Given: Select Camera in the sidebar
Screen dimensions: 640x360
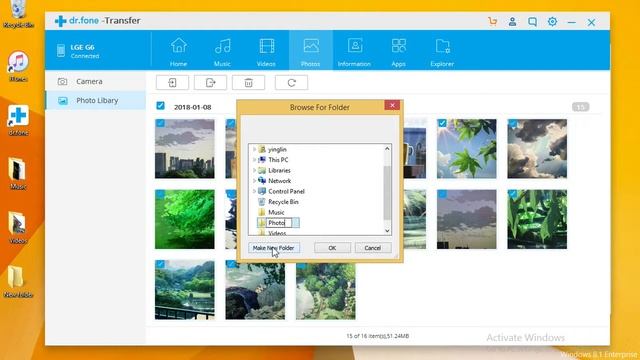Looking at the screenshot, I should tap(96, 81).
